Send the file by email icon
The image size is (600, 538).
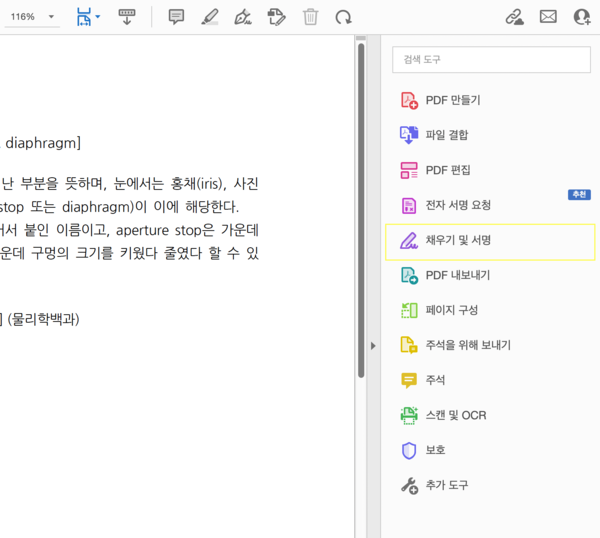pos(548,17)
